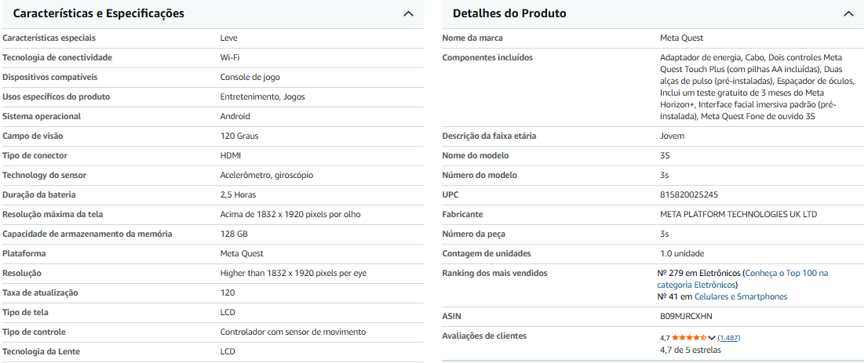Viewport: 868px width, 363px height.
Task: Open the rating breakdown chevron beside stars
Action: (x=712, y=338)
